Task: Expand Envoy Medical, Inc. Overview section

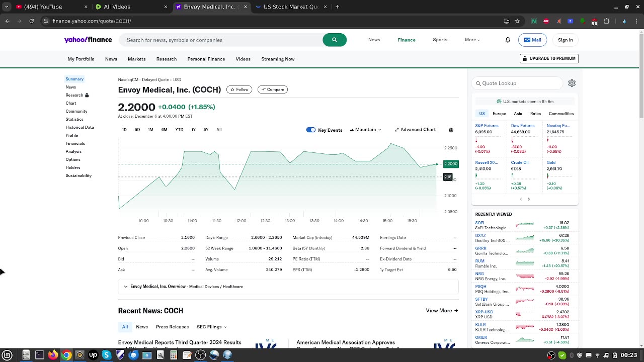Action: 288,287
